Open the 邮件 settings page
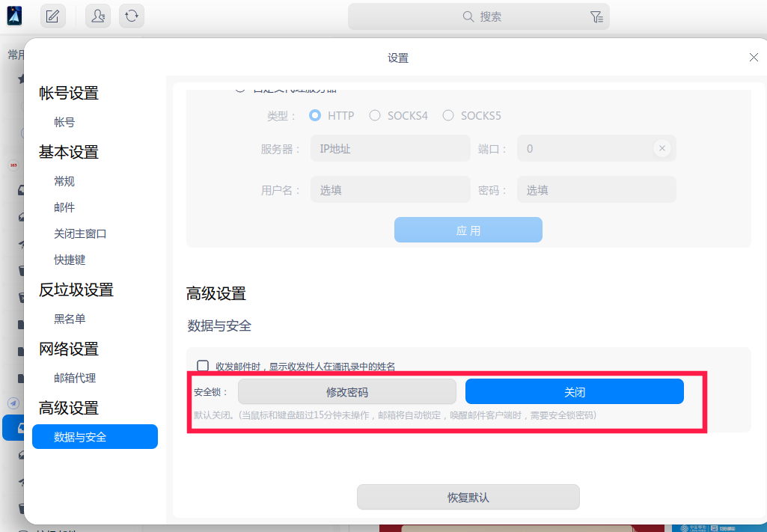The width and height of the screenshot is (767, 532). click(64, 207)
